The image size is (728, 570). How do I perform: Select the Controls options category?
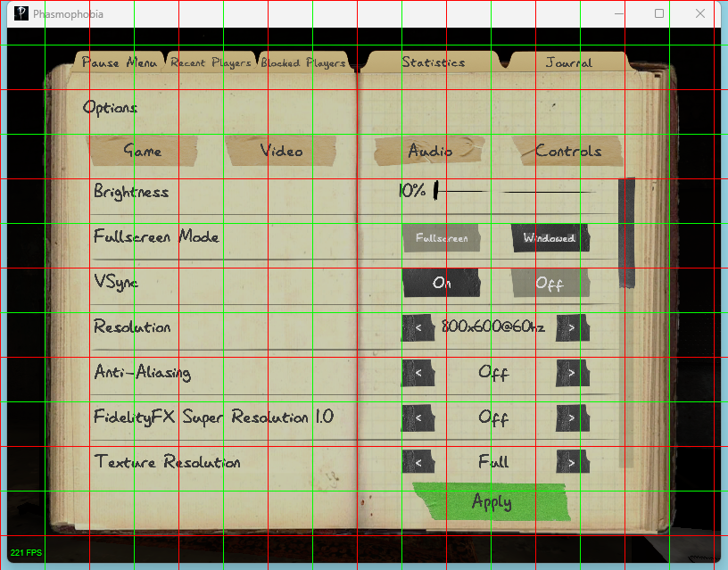click(567, 151)
